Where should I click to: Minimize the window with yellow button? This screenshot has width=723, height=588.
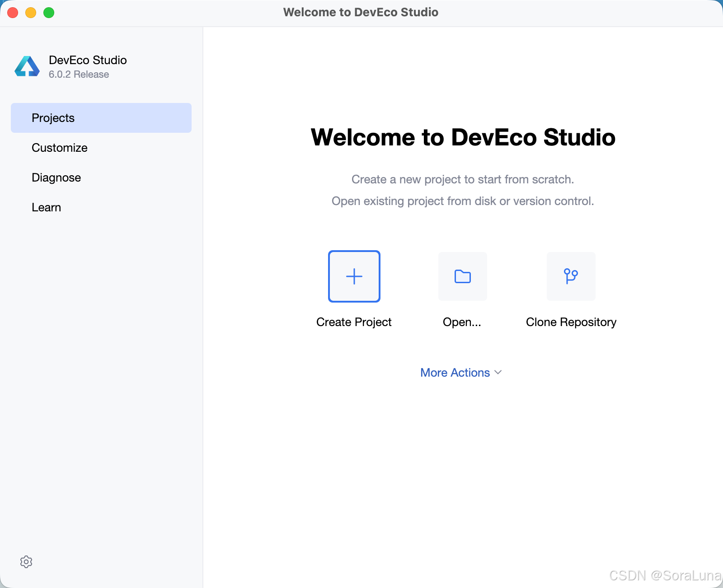click(31, 13)
